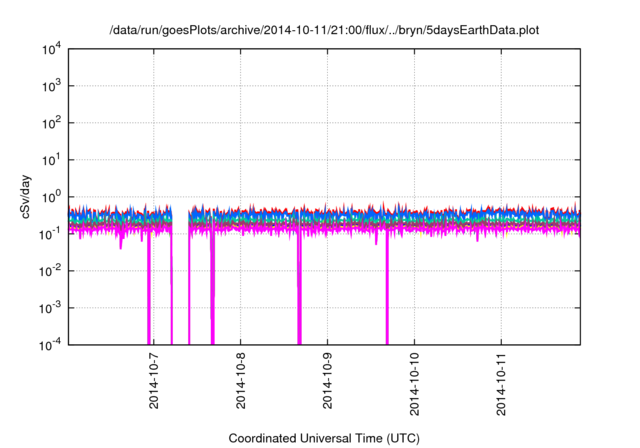Select the 2014-10-9 date tick label
This screenshot has width=640, height=448.
tap(327, 381)
